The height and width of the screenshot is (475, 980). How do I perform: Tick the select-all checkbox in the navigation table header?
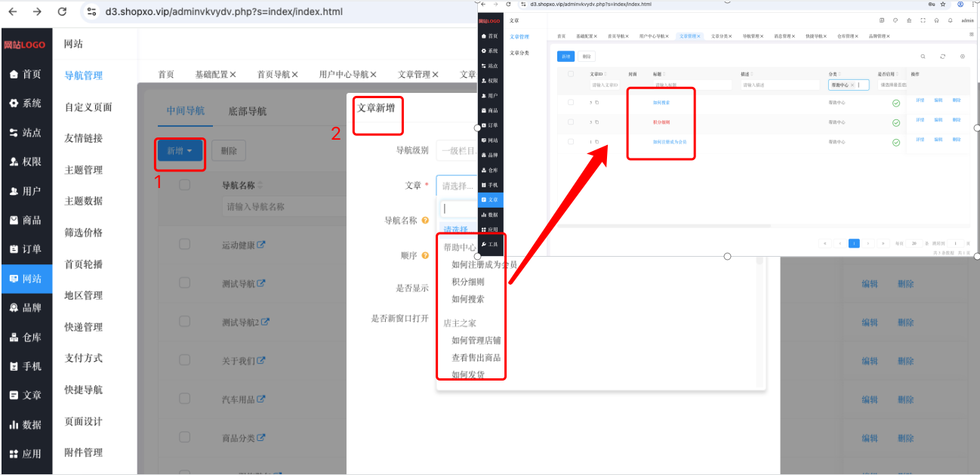(x=184, y=185)
